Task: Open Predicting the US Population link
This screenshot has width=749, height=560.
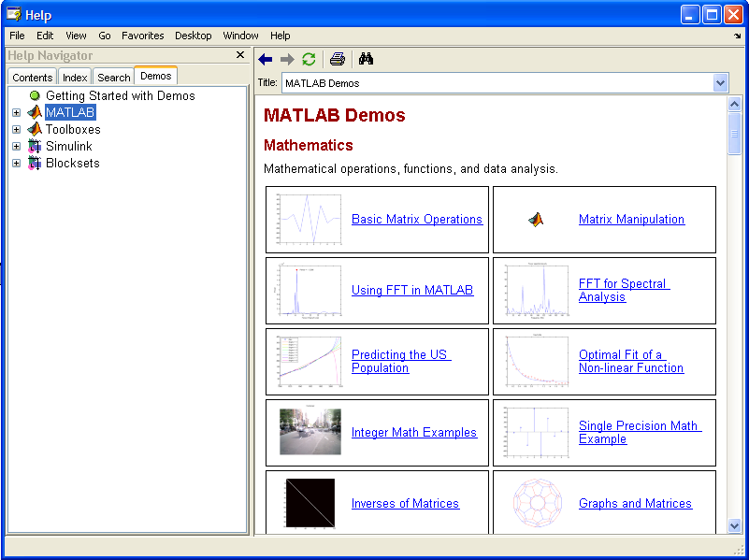Action: [x=401, y=362]
